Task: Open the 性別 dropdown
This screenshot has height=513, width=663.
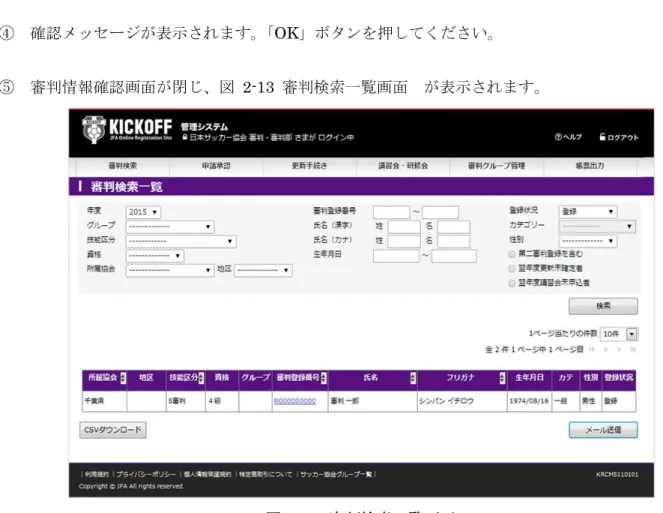Action: click(588, 241)
